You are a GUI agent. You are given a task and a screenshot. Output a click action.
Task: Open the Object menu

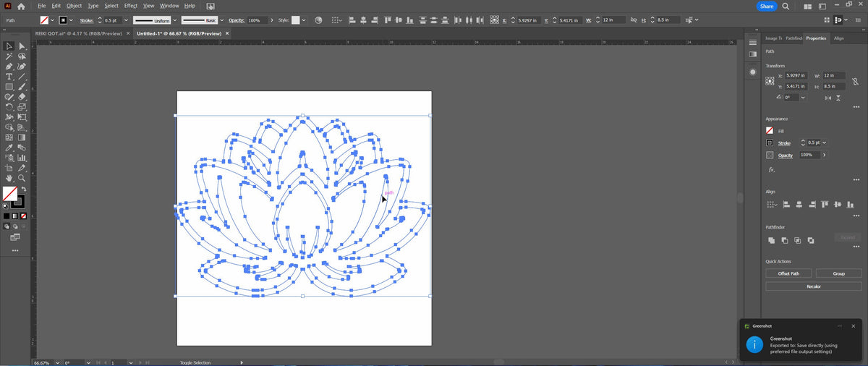75,6
